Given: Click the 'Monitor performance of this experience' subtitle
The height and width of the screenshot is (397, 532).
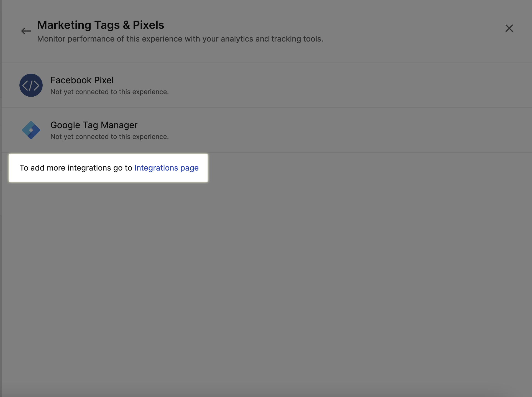Looking at the screenshot, I should coord(180,39).
